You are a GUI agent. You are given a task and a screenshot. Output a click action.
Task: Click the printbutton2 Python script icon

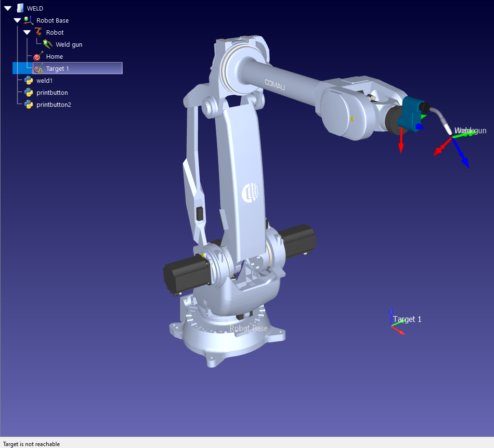click(x=29, y=104)
